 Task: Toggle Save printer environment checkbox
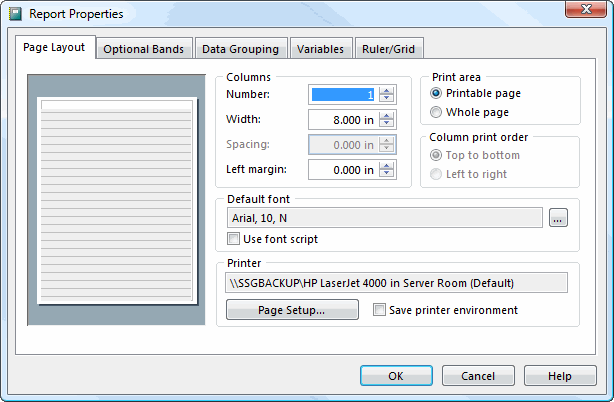point(380,310)
